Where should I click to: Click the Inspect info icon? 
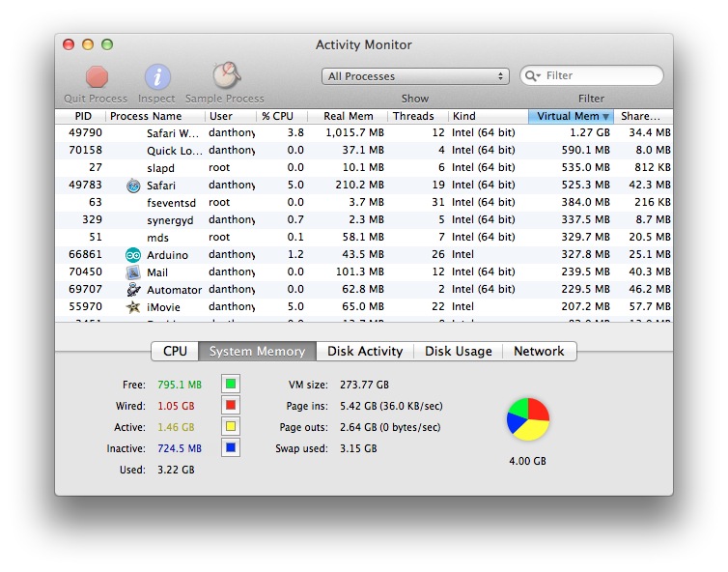(157, 76)
